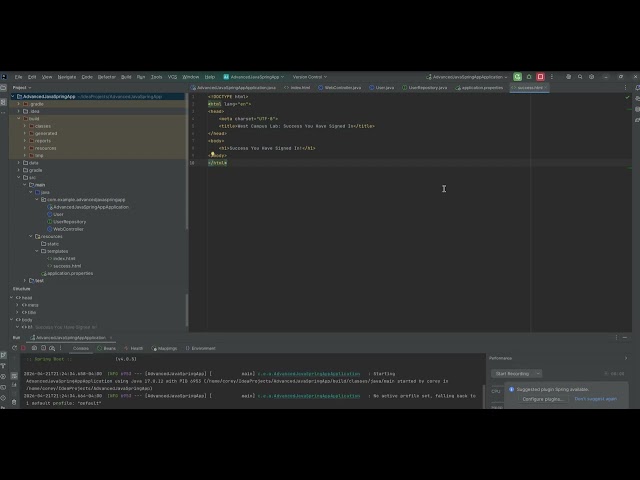Click the Start Recording button
This screenshot has width=640, height=480.
point(512,373)
